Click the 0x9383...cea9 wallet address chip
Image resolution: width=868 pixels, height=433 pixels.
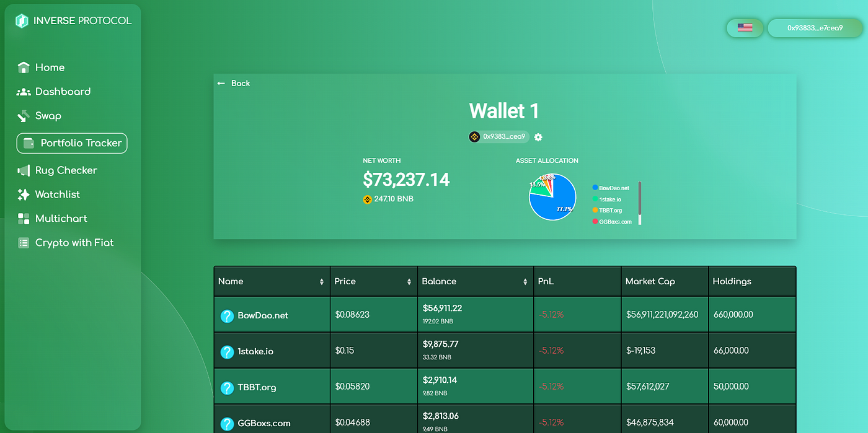coord(498,137)
